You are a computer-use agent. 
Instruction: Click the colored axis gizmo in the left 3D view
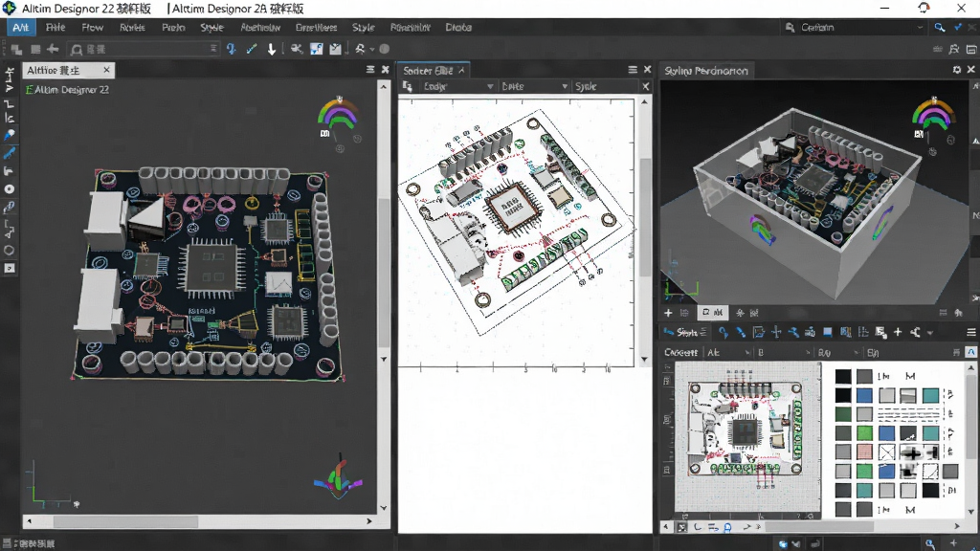(x=338, y=480)
